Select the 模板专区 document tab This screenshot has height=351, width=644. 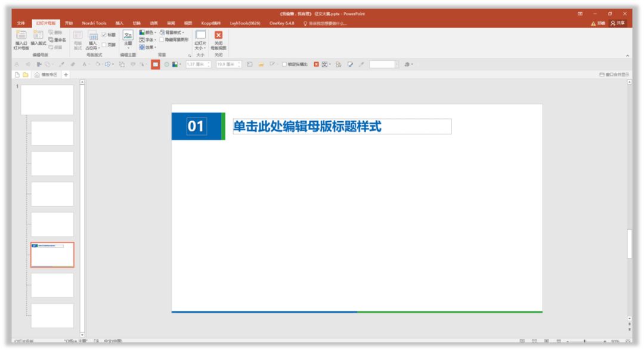[x=47, y=75]
